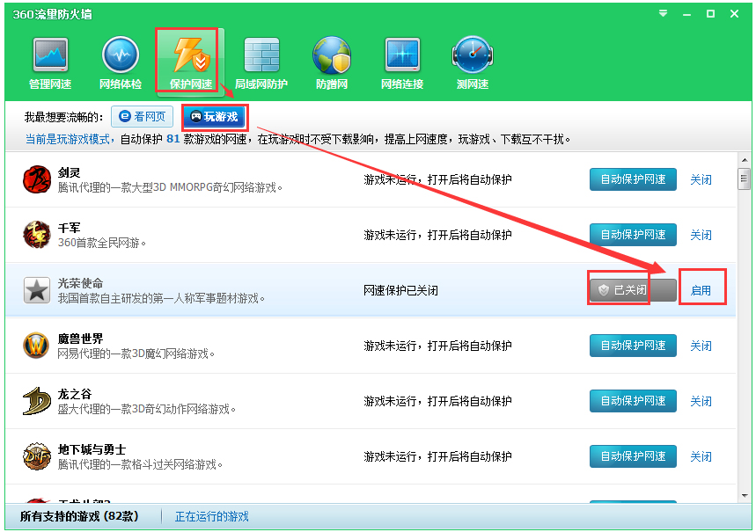The image size is (756, 532).
Task: Click the 千军 game icon
Action: (37, 235)
